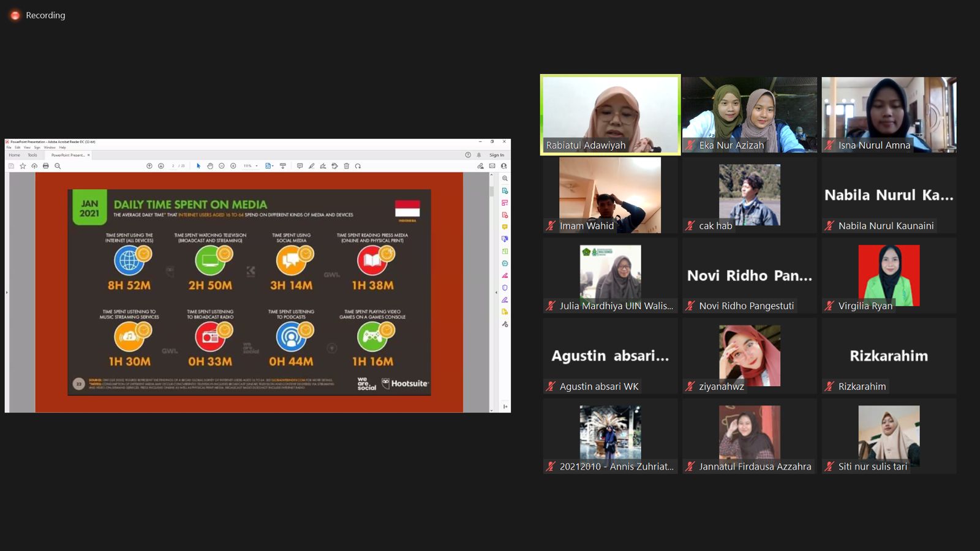The height and width of the screenshot is (551, 980).
Task: Choose the Hand pan tool
Action: [210, 166]
